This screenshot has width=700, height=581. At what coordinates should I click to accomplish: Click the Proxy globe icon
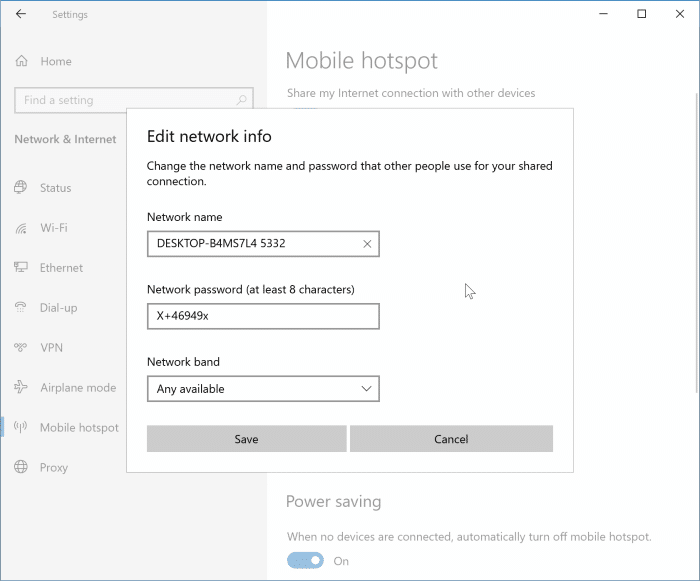[x=21, y=467]
